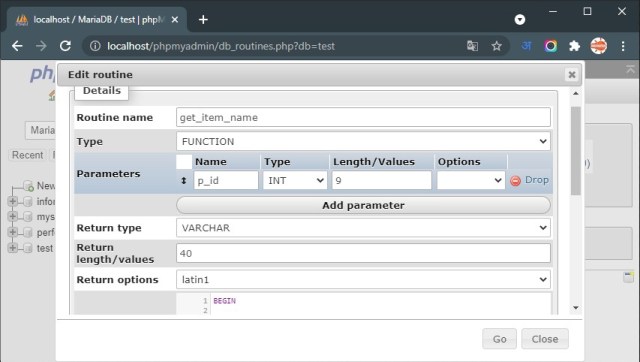Open the Chrome three-dot menu

click(623, 46)
